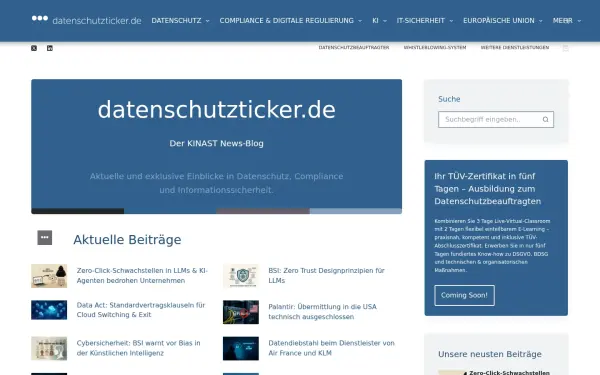
Task: Expand the IT-Sicherheit menu chevron
Action: tap(451, 21)
